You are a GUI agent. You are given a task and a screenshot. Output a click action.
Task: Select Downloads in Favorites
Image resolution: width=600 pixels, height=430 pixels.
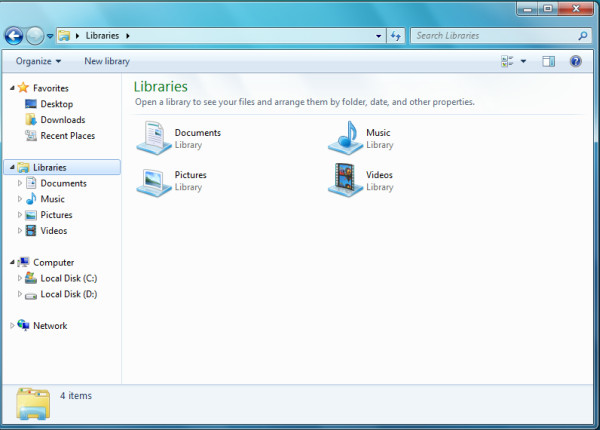[62, 120]
